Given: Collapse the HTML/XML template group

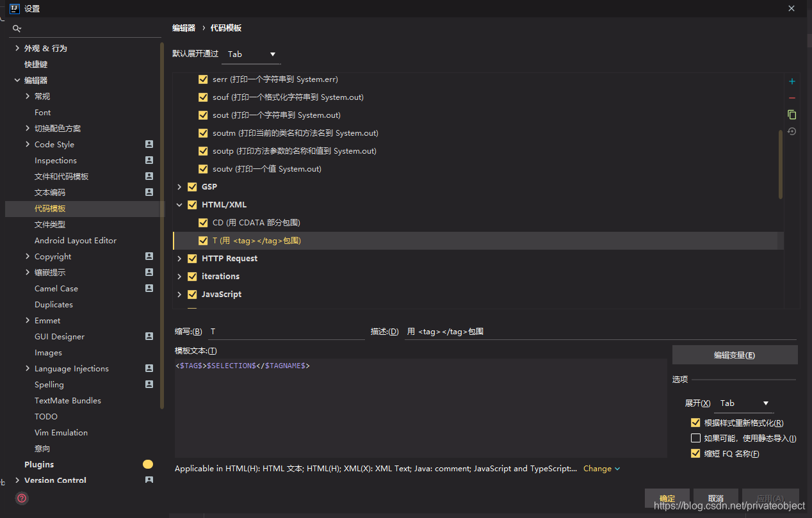Looking at the screenshot, I should pos(179,205).
